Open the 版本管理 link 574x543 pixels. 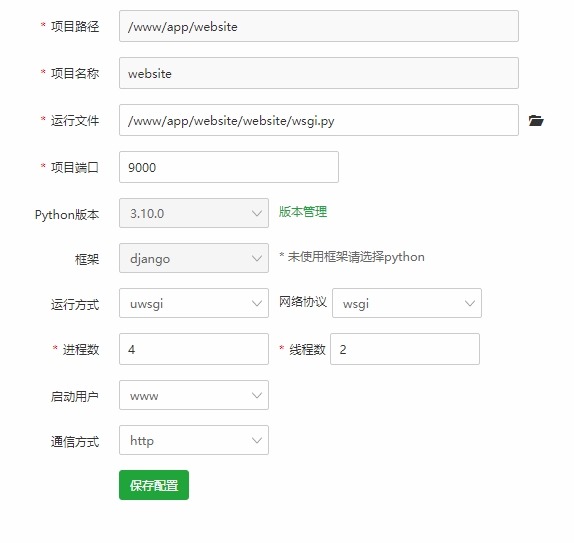click(303, 212)
